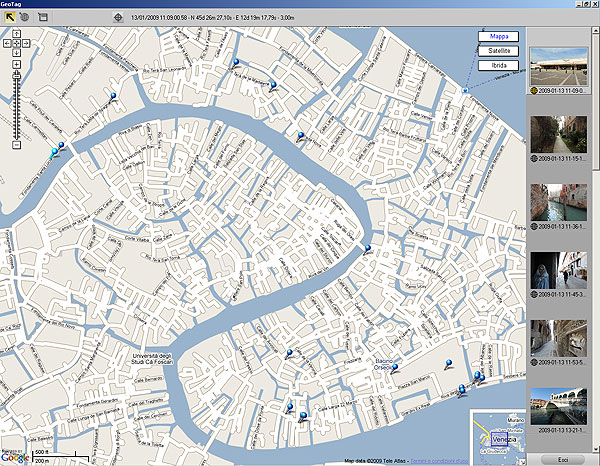This screenshot has width=600, height=466.
Task: Zoom out with the minus button
Action: (x=16, y=145)
